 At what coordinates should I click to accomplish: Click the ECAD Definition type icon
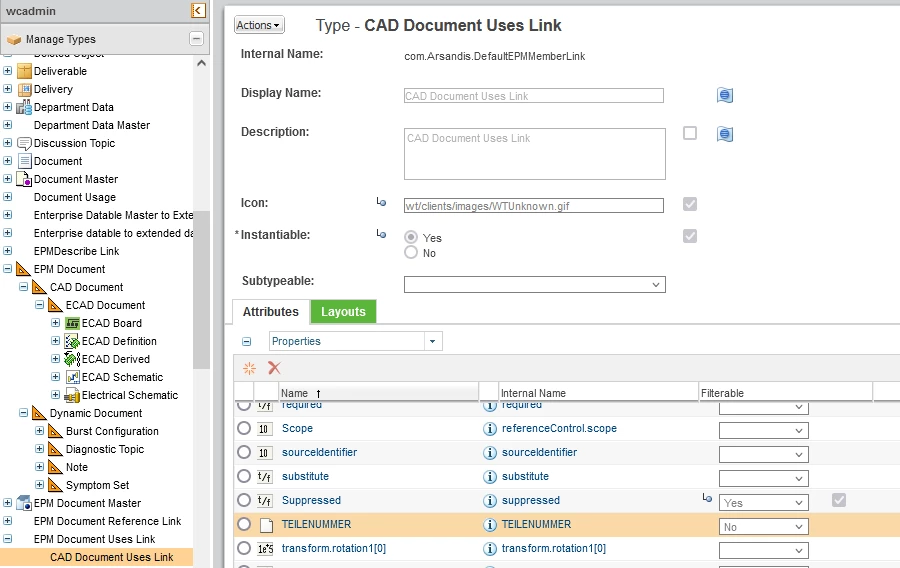[x=72, y=341]
